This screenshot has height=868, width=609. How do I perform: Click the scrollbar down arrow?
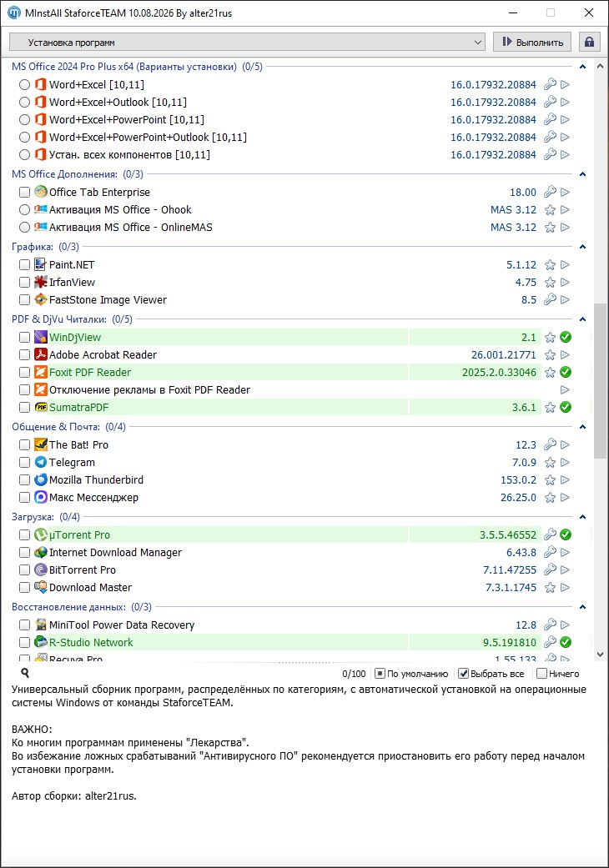tap(600, 655)
